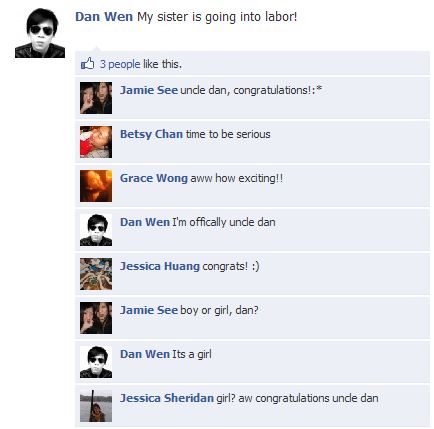434x429 pixels.
Task: Click Jamie See's avatar beside 'uncle dan, congratulations'
Action: pyautogui.click(x=96, y=98)
